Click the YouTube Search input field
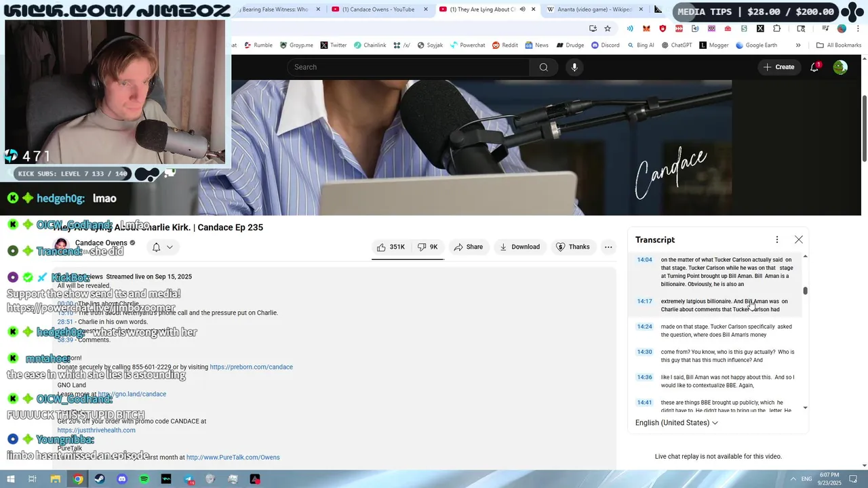 click(408, 67)
